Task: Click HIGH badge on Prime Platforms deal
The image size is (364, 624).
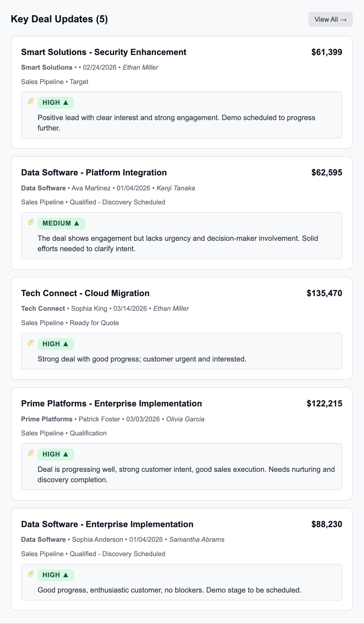Action: point(56,454)
